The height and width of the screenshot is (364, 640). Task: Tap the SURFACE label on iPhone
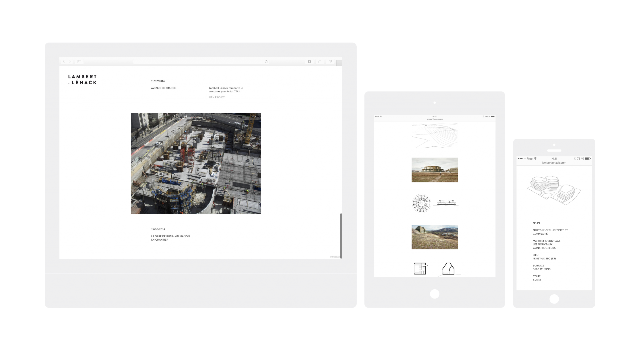coord(538,266)
